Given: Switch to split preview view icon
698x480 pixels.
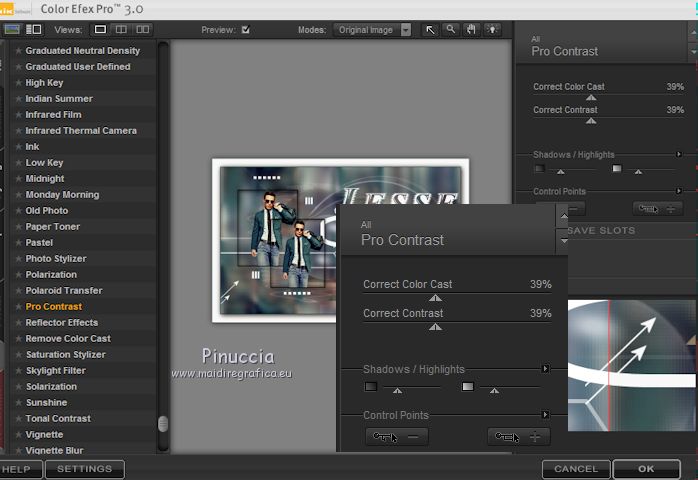Looking at the screenshot, I should tap(121, 29).
